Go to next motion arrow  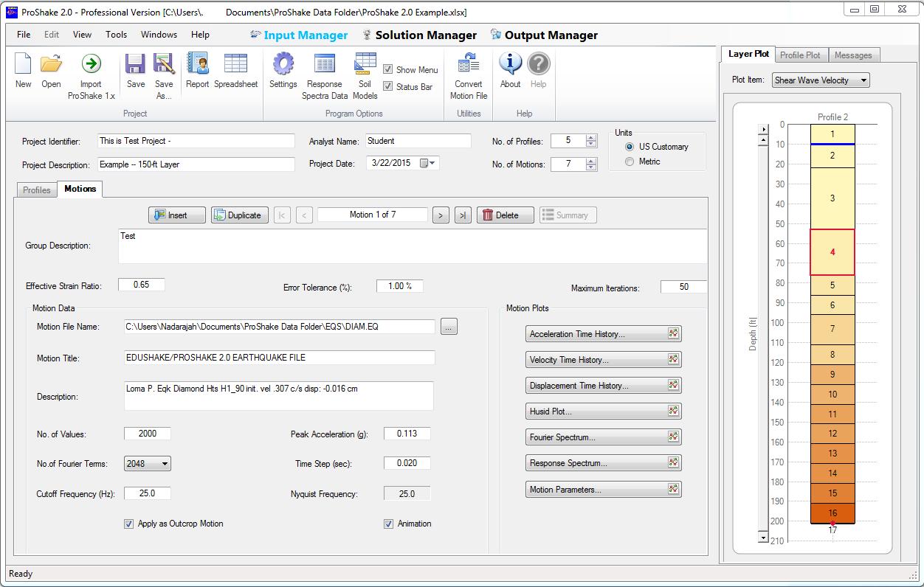[441, 215]
